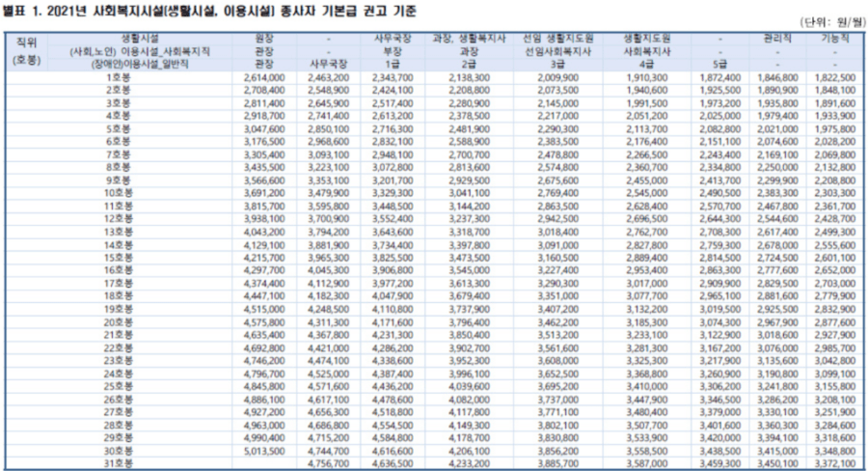Select the '10호봉' row label
The width and height of the screenshot is (868, 471).
click(118, 193)
